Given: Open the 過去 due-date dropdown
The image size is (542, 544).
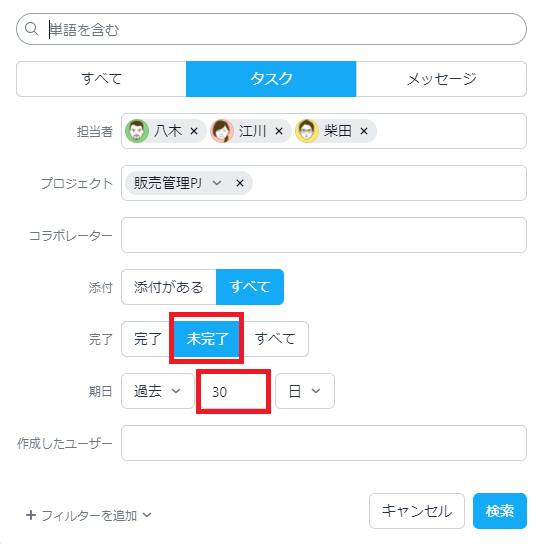Looking at the screenshot, I should point(158,391).
